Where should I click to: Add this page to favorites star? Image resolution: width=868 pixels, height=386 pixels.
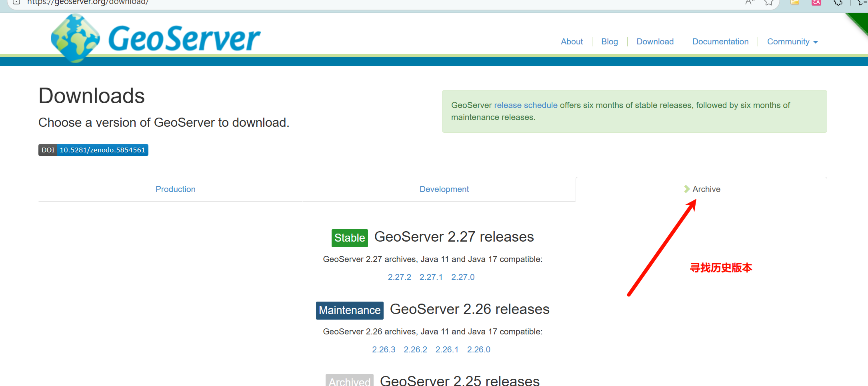click(768, 2)
